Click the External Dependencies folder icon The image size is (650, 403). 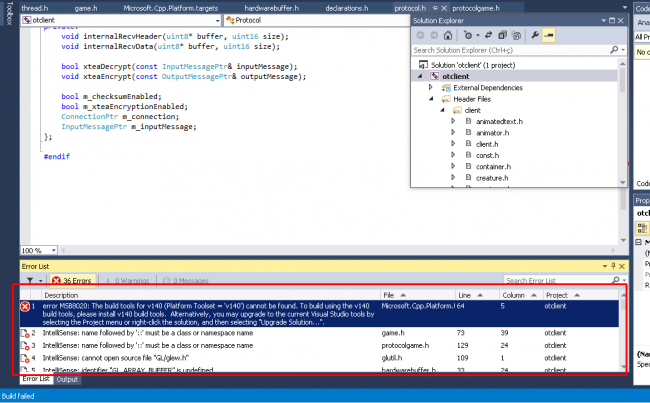(x=446, y=87)
